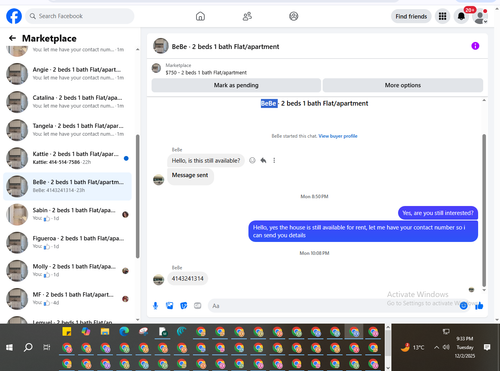
Task: Open Figueroa's conversation
Action: pyautogui.click(x=67, y=242)
